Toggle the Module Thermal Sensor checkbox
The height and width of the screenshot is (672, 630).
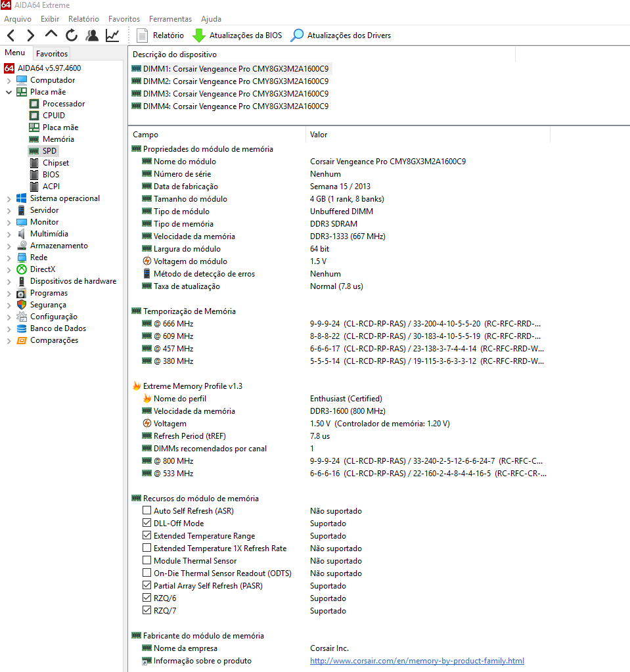click(x=146, y=560)
